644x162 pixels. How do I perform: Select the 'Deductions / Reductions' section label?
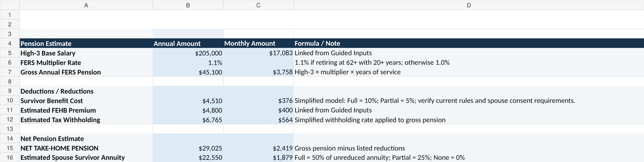pos(86,91)
